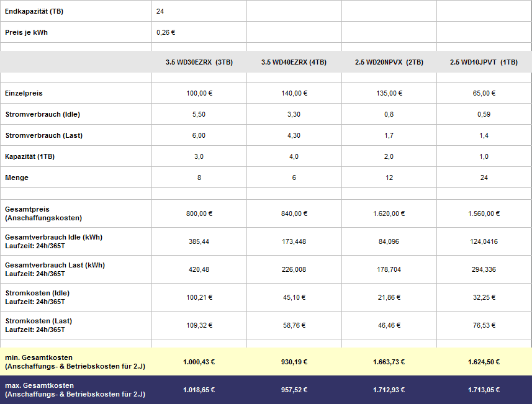Screen dimensions: 532x404
Task: Select the Endkapazität (TB) label cell
Action: (76, 11)
